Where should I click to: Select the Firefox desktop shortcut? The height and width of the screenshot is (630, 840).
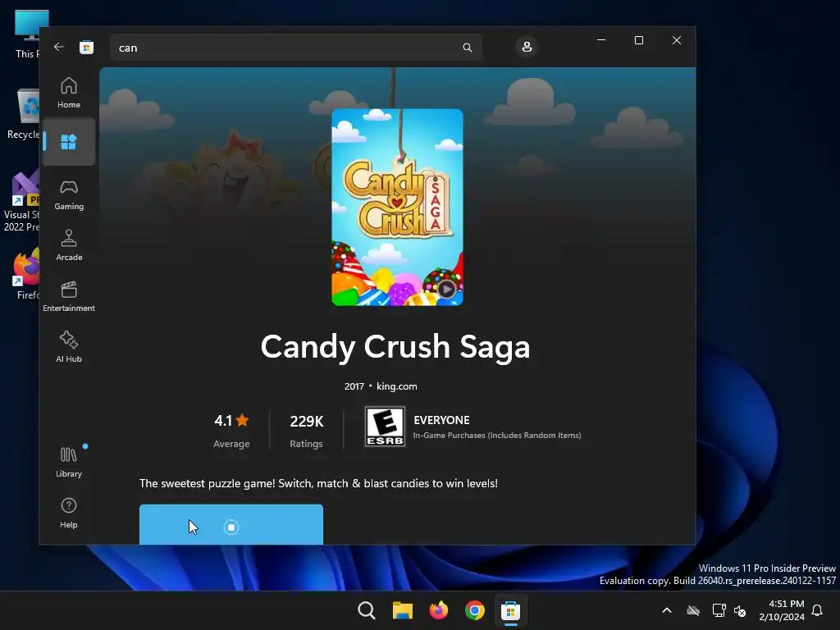(25, 275)
